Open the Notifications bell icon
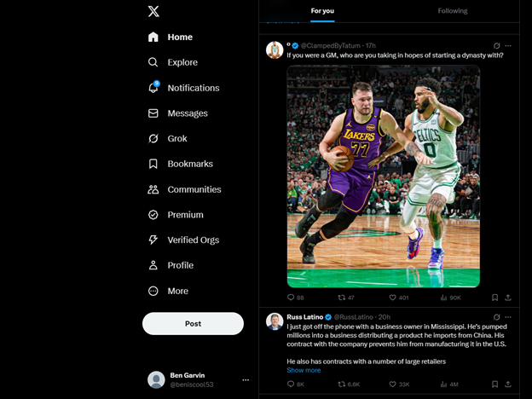 pyautogui.click(x=153, y=87)
